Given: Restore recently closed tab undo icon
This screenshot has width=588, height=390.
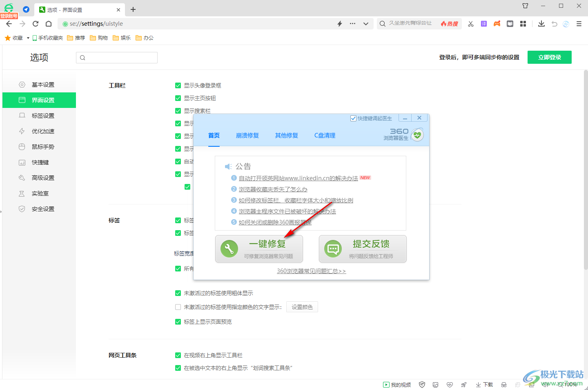Looking at the screenshot, I should coord(554,24).
